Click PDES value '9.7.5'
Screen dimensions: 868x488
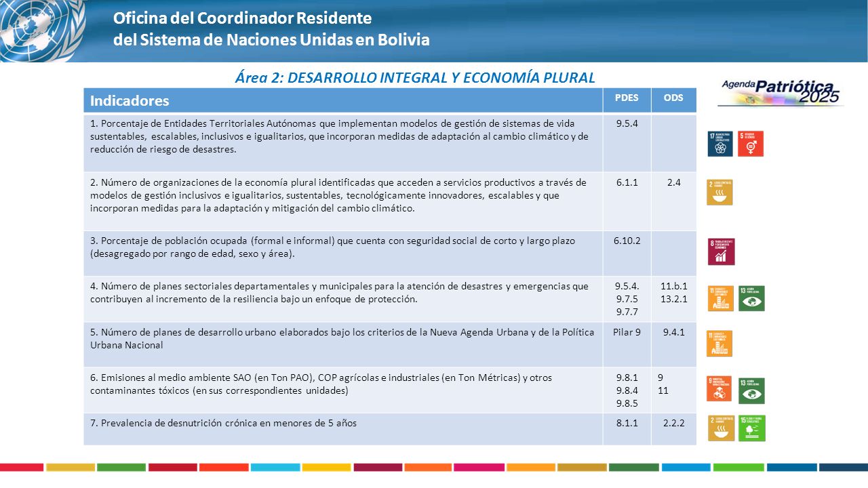[627, 299]
